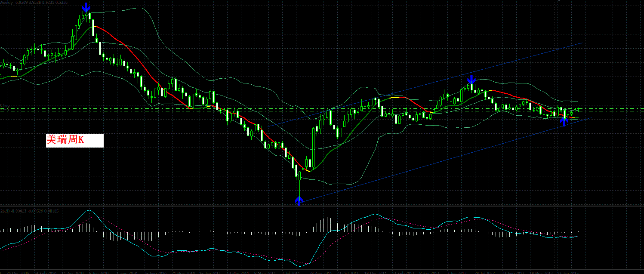Click the blue down arrow above the 2012 peak

[471, 79]
